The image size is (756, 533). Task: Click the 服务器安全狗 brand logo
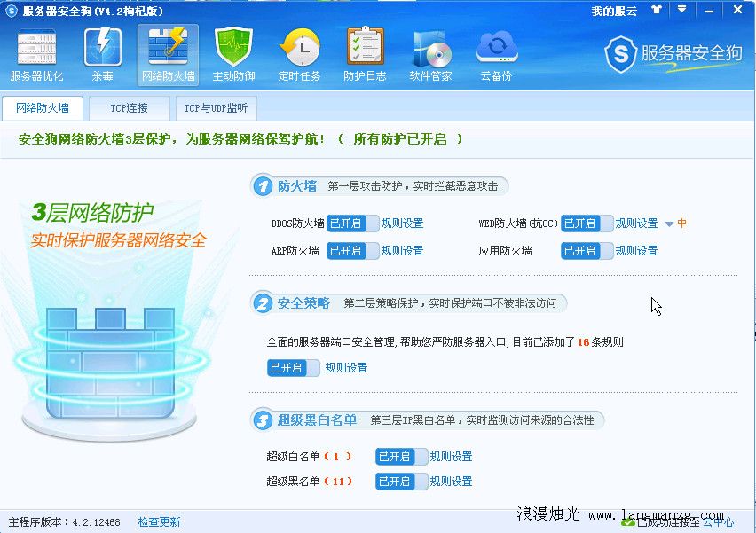point(673,54)
